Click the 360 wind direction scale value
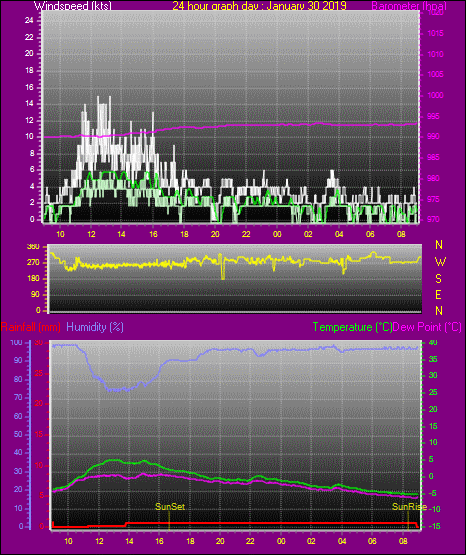 tap(33, 247)
